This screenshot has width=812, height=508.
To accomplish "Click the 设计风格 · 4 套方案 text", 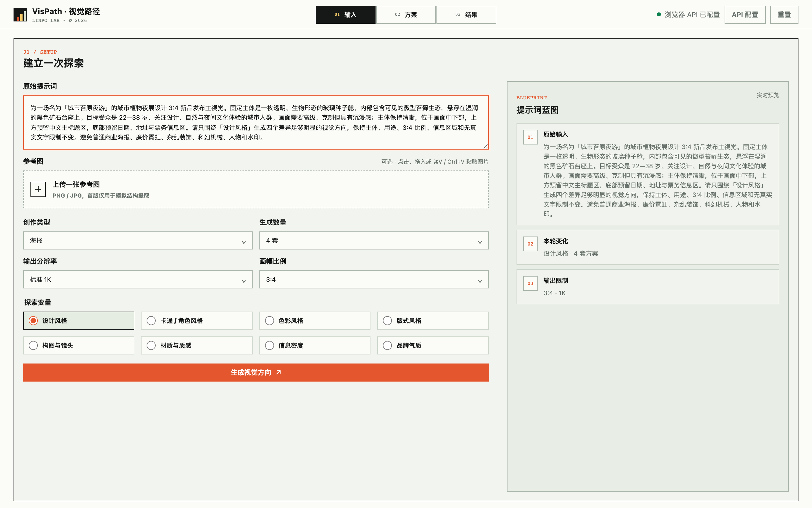I will (x=571, y=254).
